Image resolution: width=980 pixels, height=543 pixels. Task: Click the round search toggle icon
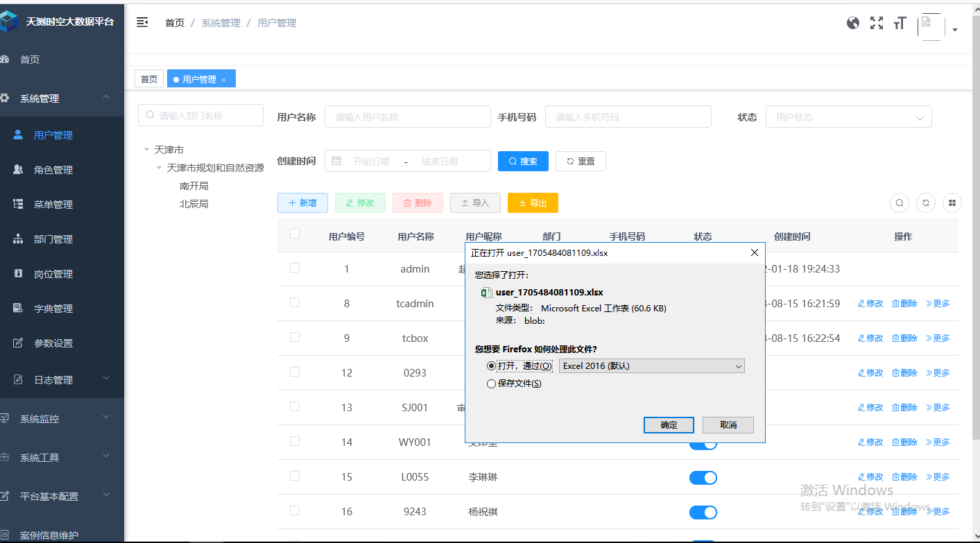(900, 202)
